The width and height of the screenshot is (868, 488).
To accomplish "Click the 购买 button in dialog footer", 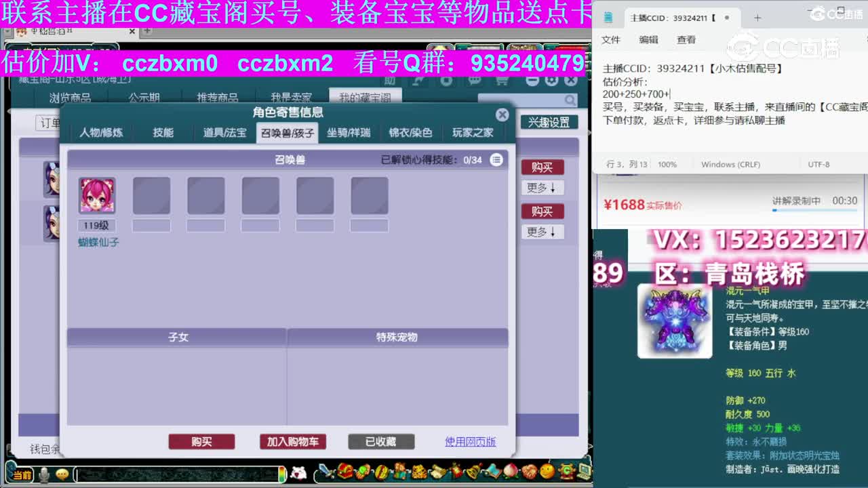I will point(201,442).
